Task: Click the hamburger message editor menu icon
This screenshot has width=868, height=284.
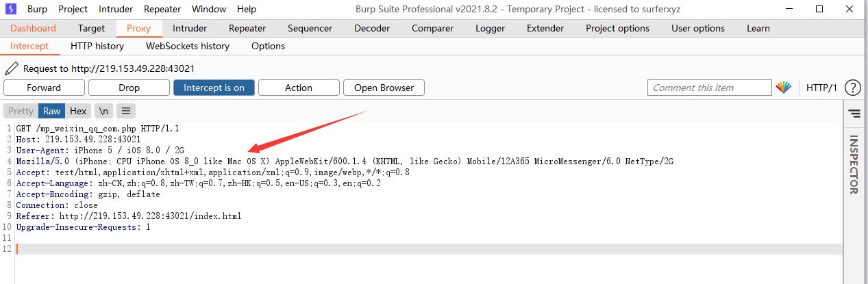Action: click(127, 111)
